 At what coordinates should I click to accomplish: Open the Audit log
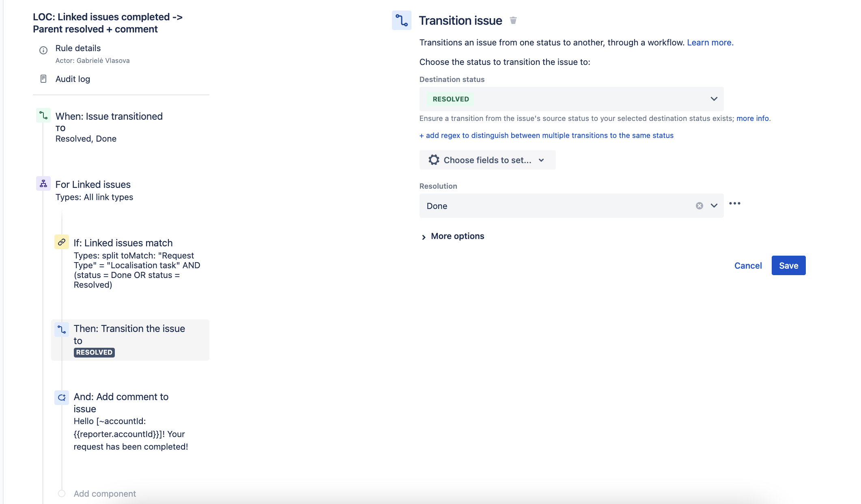(73, 79)
